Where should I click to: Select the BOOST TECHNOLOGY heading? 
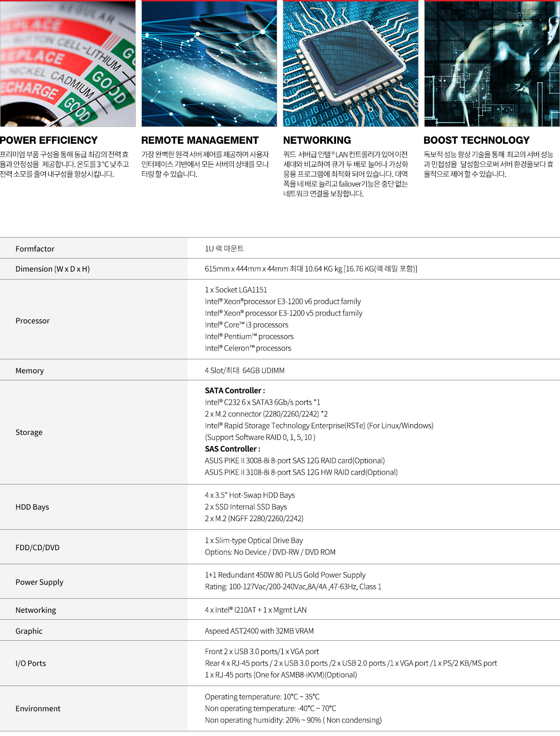[476, 140]
